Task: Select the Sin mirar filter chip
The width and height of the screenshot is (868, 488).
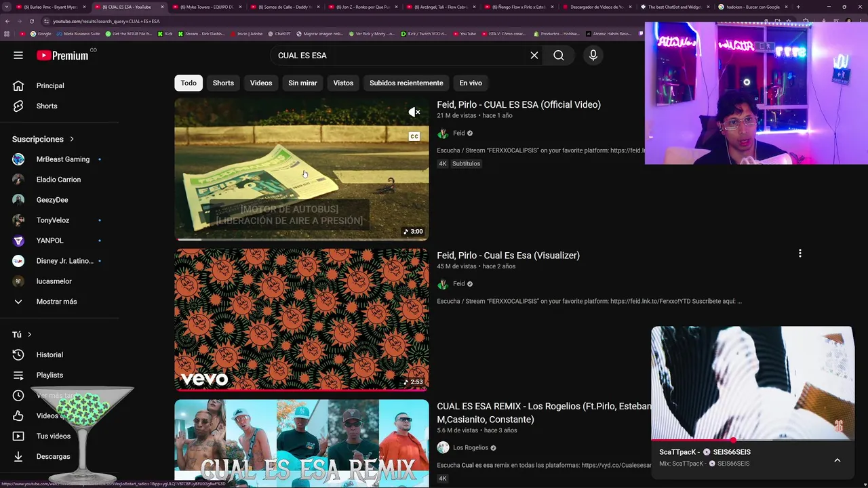Action: pyautogui.click(x=302, y=83)
